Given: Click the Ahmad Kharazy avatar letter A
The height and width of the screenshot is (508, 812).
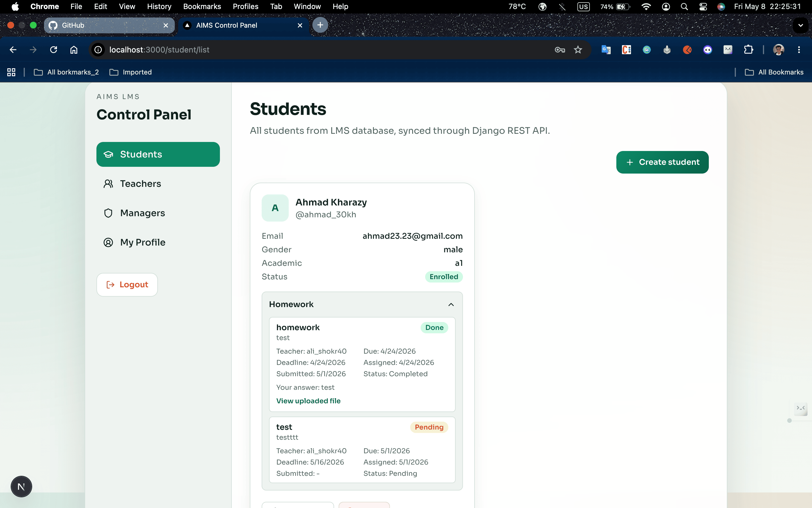Looking at the screenshot, I should pos(275,208).
